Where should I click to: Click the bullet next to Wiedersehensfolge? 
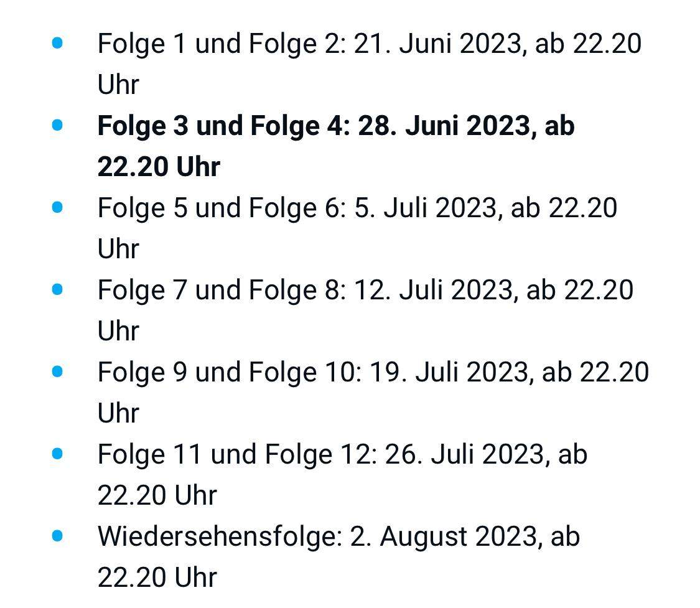[58, 536]
